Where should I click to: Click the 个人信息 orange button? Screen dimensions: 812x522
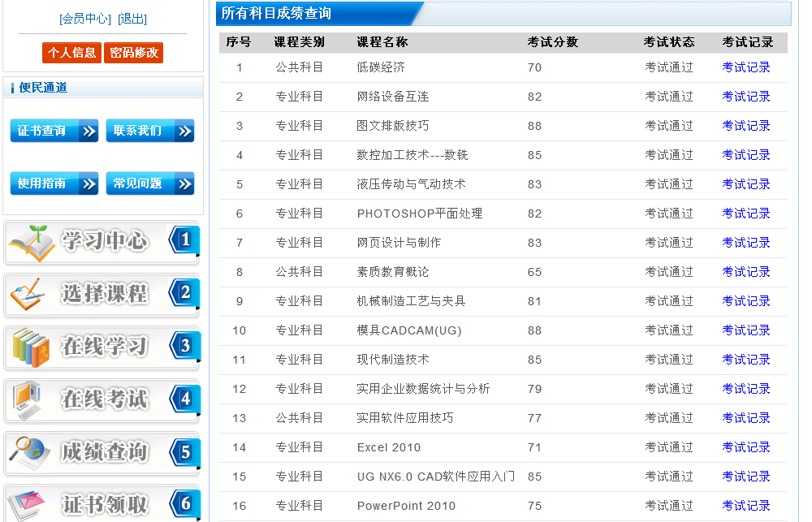click(71, 53)
